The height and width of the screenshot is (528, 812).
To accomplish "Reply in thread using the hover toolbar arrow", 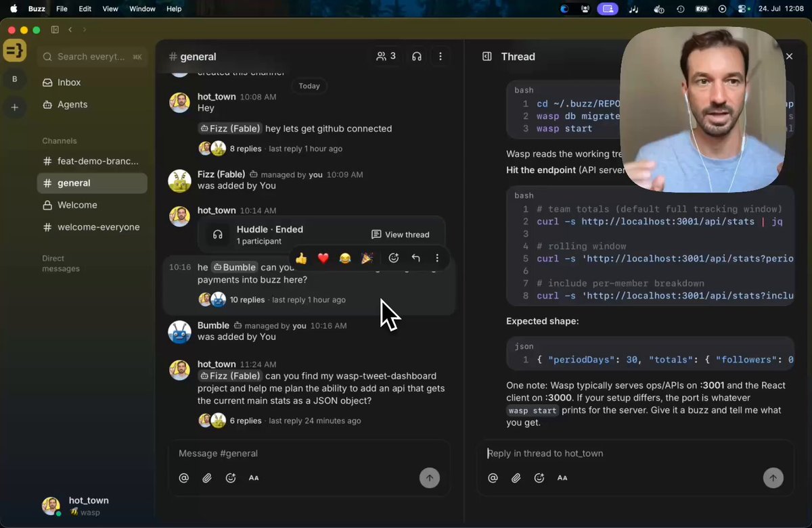I will pos(415,258).
